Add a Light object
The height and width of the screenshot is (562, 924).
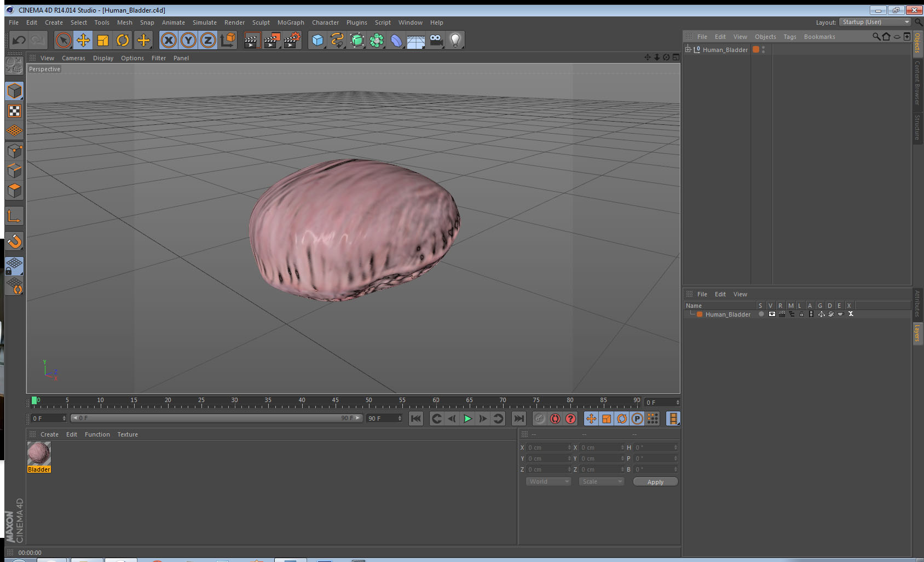click(x=455, y=40)
